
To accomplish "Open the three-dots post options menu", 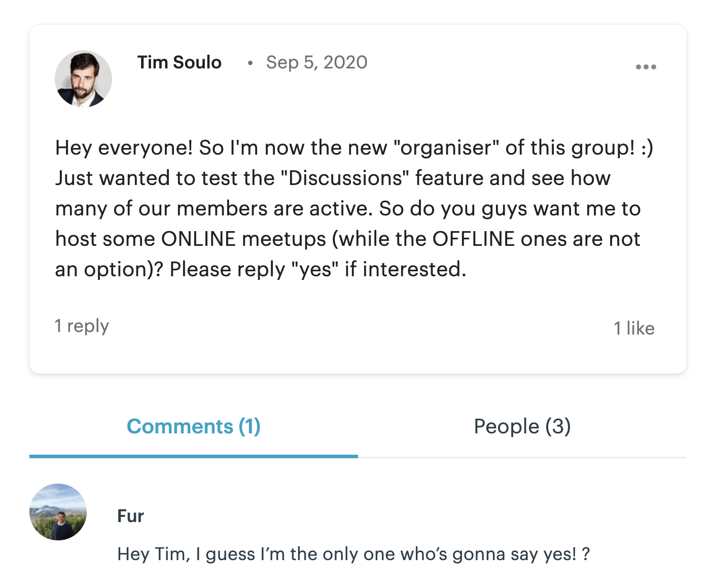I will pos(646,67).
